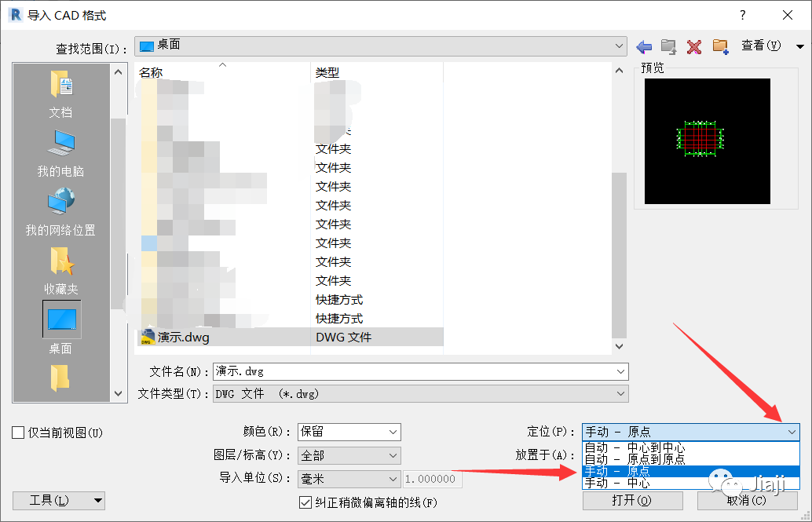Open 收藏夹 in the places sidebar
The image size is (812, 522).
61,270
